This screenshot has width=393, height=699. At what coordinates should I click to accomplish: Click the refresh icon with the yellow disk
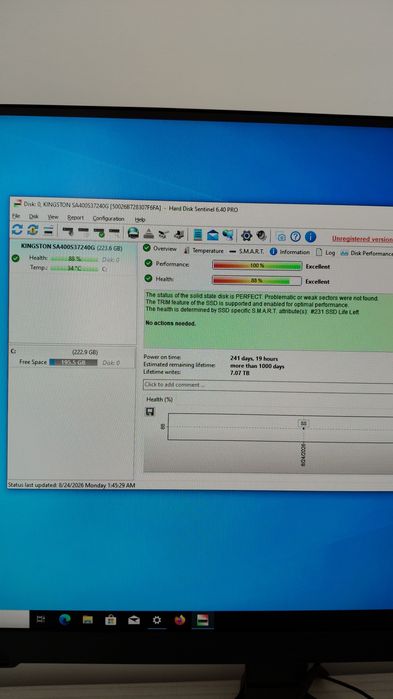pyautogui.click(x=33, y=230)
